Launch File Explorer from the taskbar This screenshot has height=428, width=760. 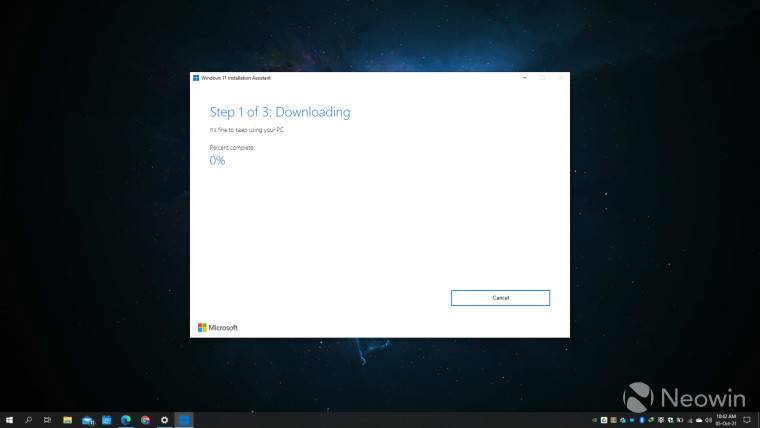67,420
